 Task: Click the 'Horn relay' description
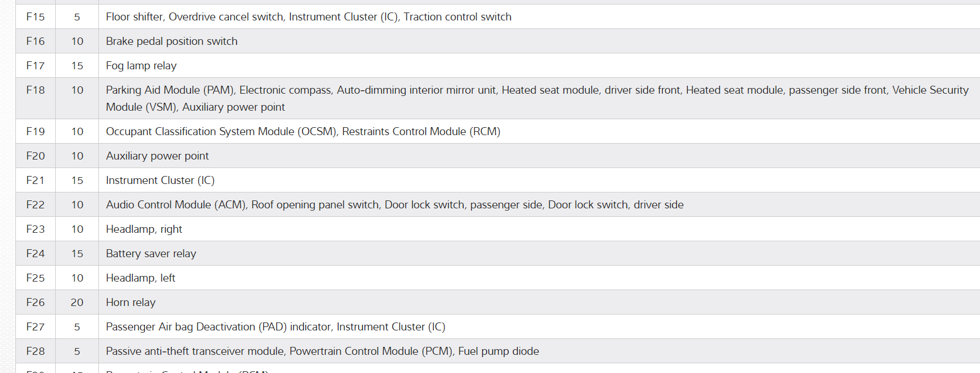[x=131, y=303]
